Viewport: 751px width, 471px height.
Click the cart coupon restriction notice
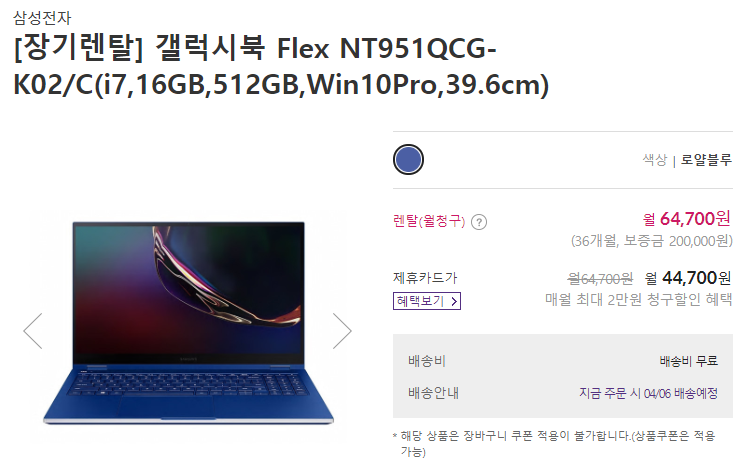coord(554,444)
